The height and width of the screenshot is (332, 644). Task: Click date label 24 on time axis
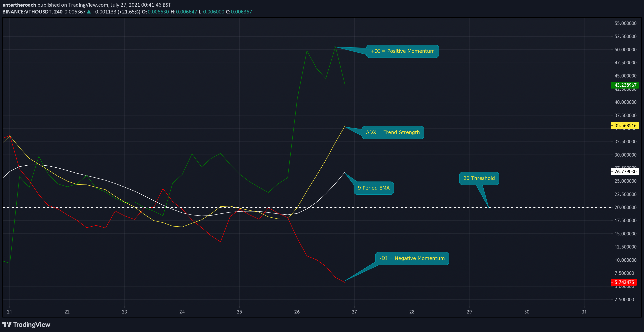coord(182,312)
